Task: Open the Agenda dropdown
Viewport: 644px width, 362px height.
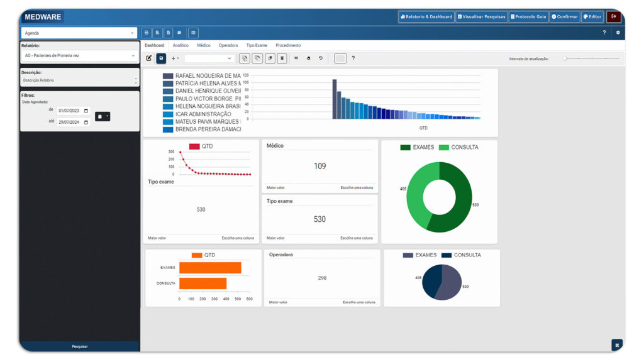Action: pos(79,33)
